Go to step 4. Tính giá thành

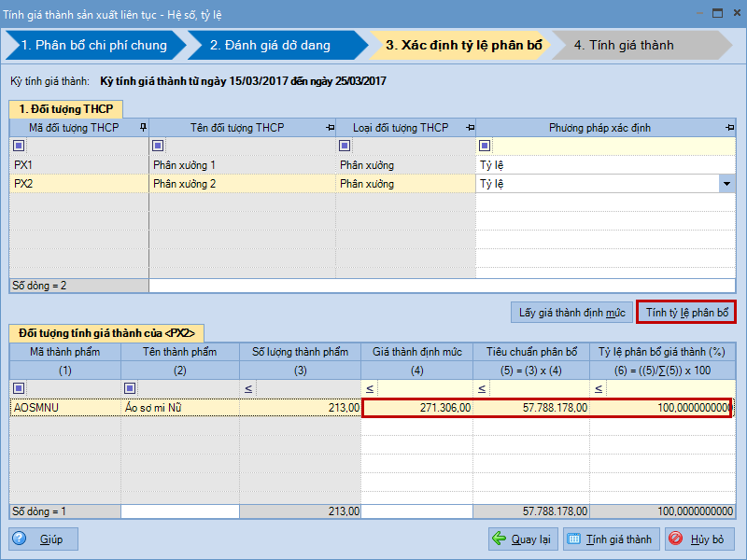624,45
